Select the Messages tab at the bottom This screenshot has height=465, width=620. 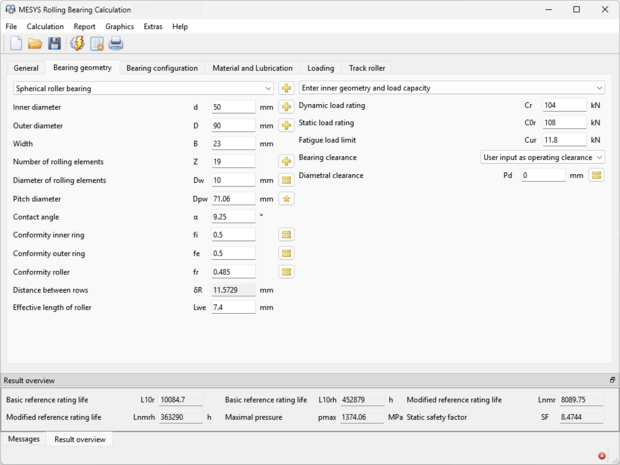click(x=23, y=439)
